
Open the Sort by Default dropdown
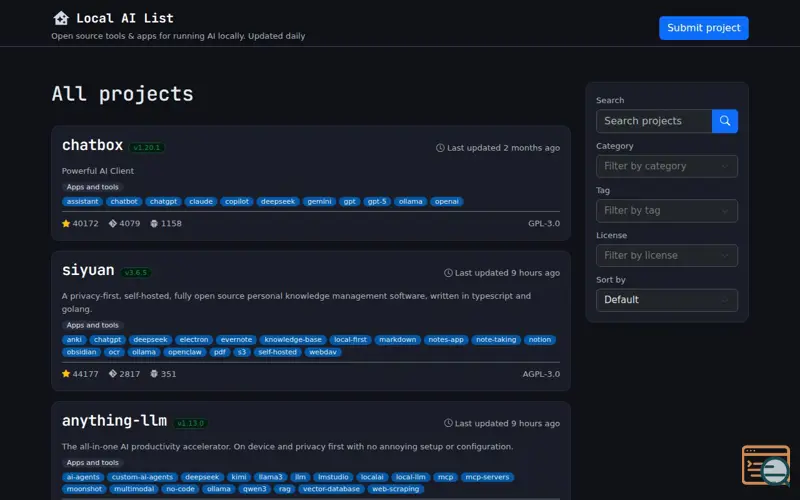667,300
